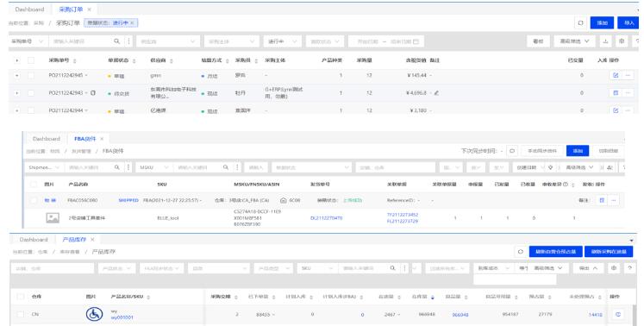Expand the row for order PO2112242943
644x326 pixels.
pos(17,93)
